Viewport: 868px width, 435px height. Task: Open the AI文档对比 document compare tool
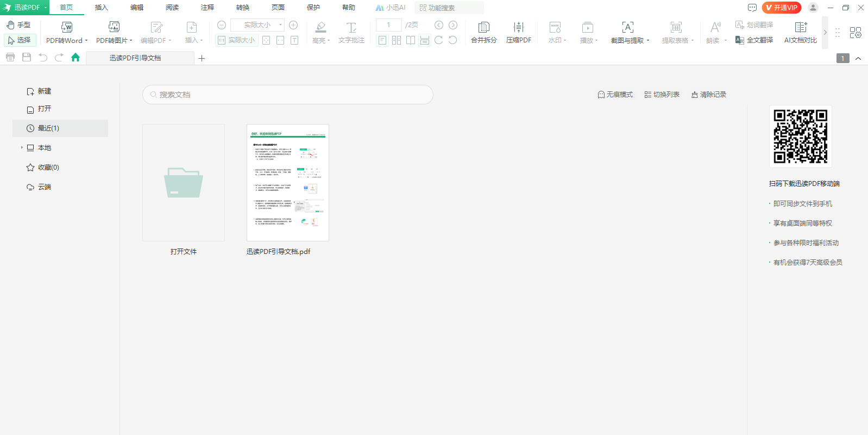click(x=800, y=28)
